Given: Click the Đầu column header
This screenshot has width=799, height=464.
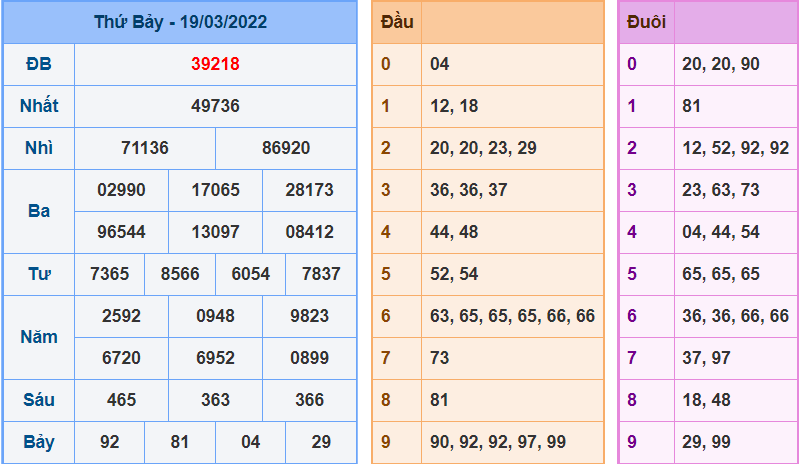Looking at the screenshot, I should pyautogui.click(x=397, y=22).
